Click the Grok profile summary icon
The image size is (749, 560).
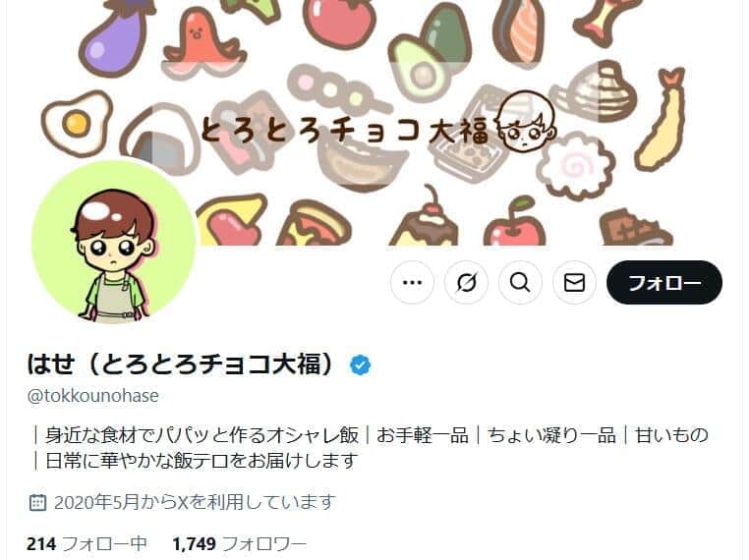click(466, 283)
